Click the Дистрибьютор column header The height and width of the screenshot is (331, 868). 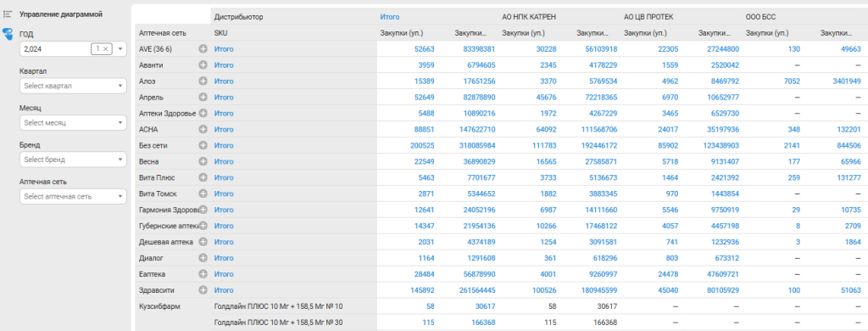(x=238, y=17)
